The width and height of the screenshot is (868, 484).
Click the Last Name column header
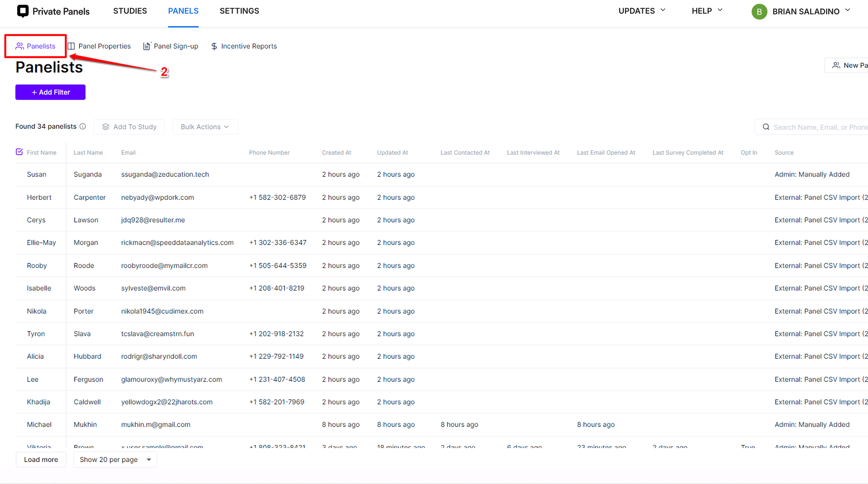coord(88,153)
